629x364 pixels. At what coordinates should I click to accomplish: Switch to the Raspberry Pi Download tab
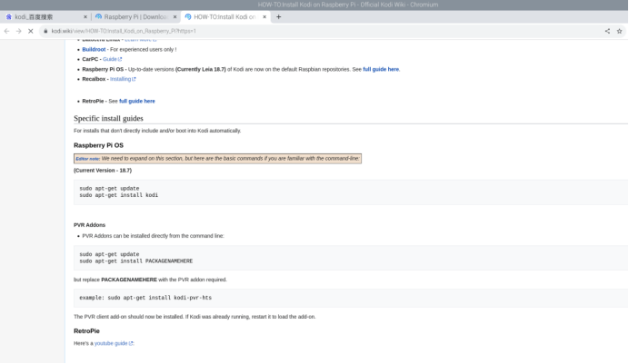click(135, 17)
